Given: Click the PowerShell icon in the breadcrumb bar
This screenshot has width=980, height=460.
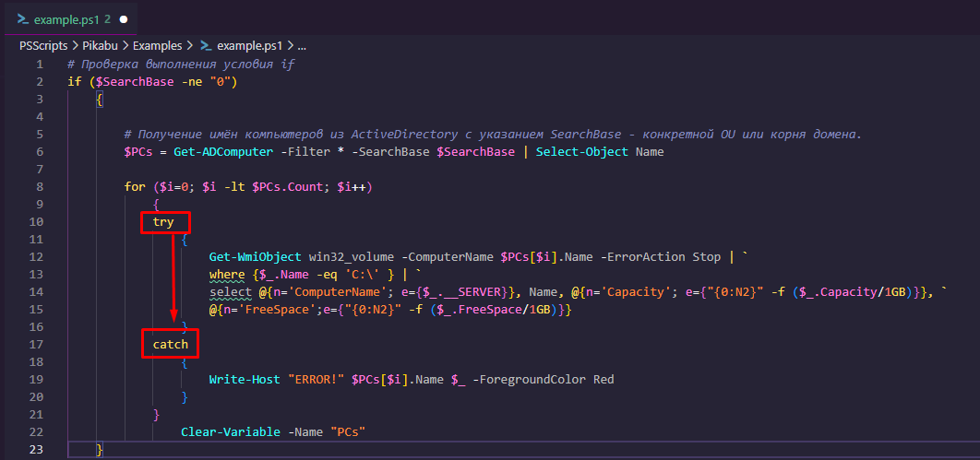Looking at the screenshot, I should tap(205, 44).
